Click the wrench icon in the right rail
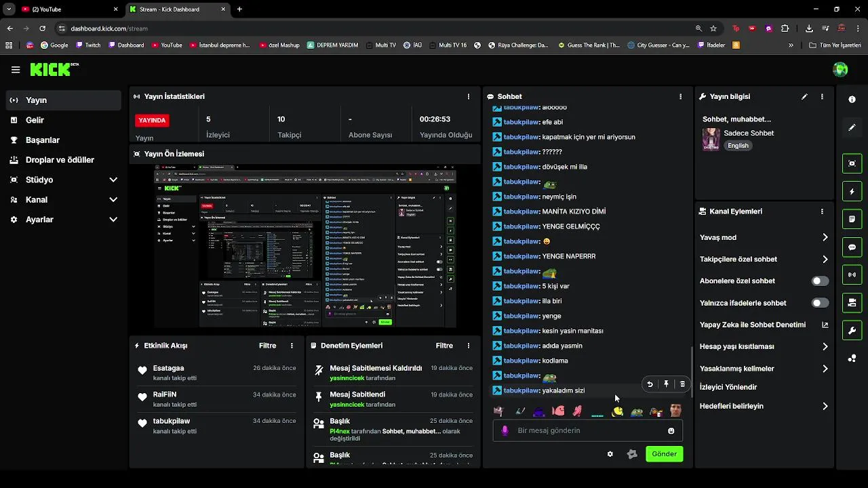The width and height of the screenshot is (868, 488). tap(852, 331)
